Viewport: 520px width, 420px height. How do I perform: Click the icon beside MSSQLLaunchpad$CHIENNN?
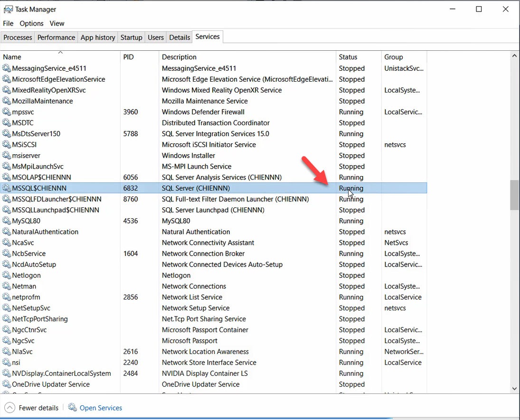pyautogui.click(x=7, y=210)
